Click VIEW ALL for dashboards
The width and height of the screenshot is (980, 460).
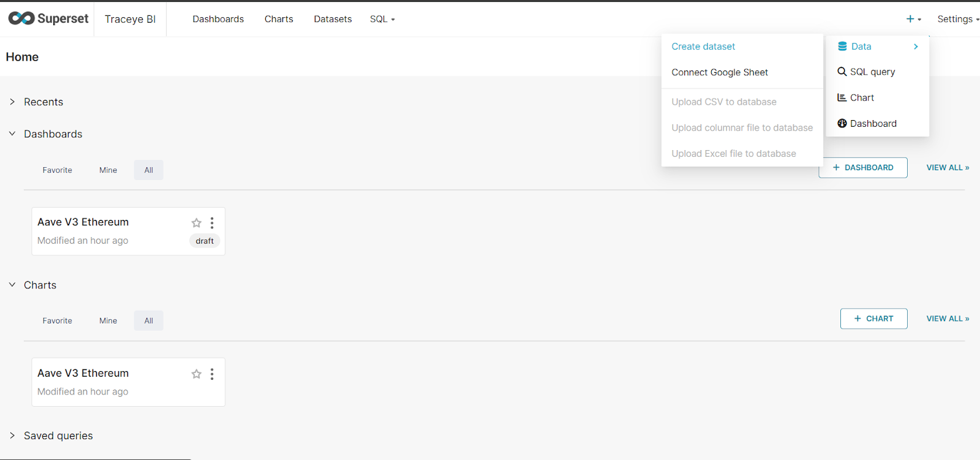(x=948, y=167)
